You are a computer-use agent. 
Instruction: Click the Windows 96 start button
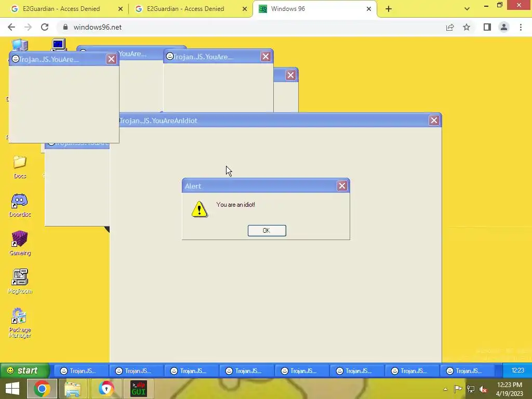pyautogui.click(x=24, y=370)
